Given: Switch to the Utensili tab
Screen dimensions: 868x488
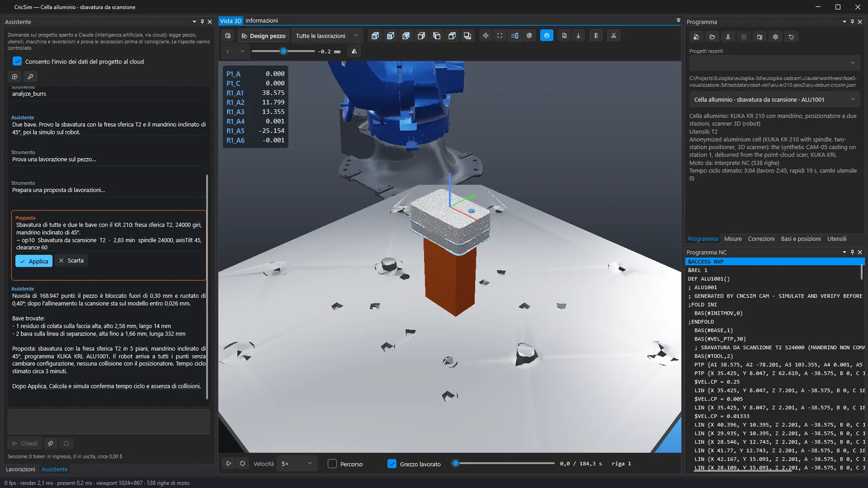Looking at the screenshot, I should 837,239.
